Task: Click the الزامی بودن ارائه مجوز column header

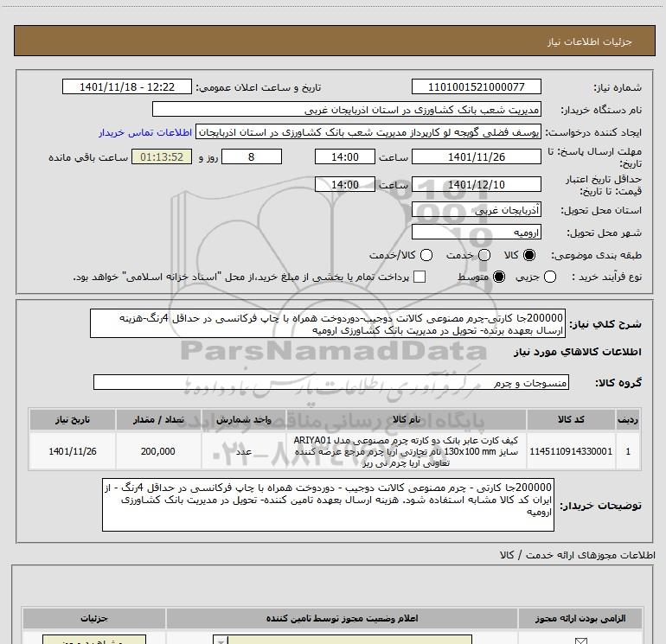Action: pos(580,618)
